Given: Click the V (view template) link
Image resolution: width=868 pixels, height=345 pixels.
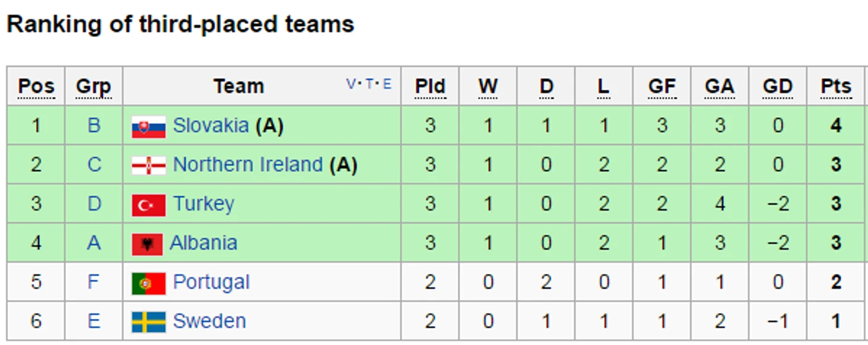Looking at the screenshot, I should (351, 84).
